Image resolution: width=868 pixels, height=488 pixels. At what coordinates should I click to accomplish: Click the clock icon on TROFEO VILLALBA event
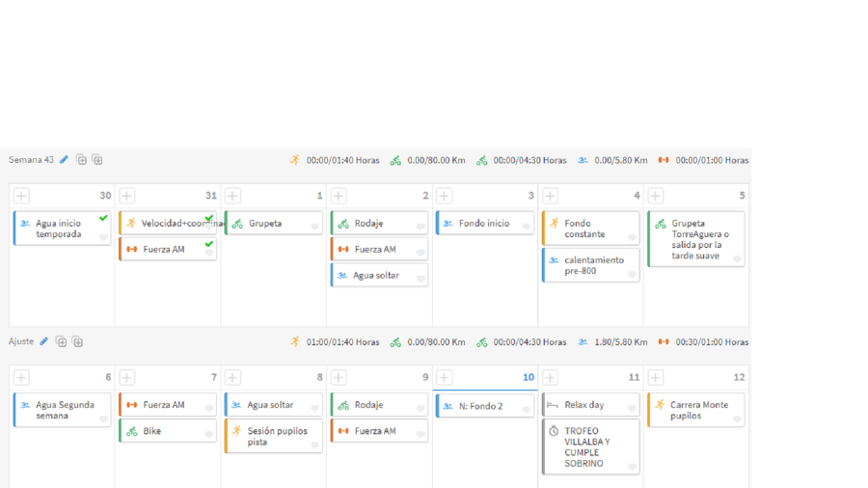[555, 431]
